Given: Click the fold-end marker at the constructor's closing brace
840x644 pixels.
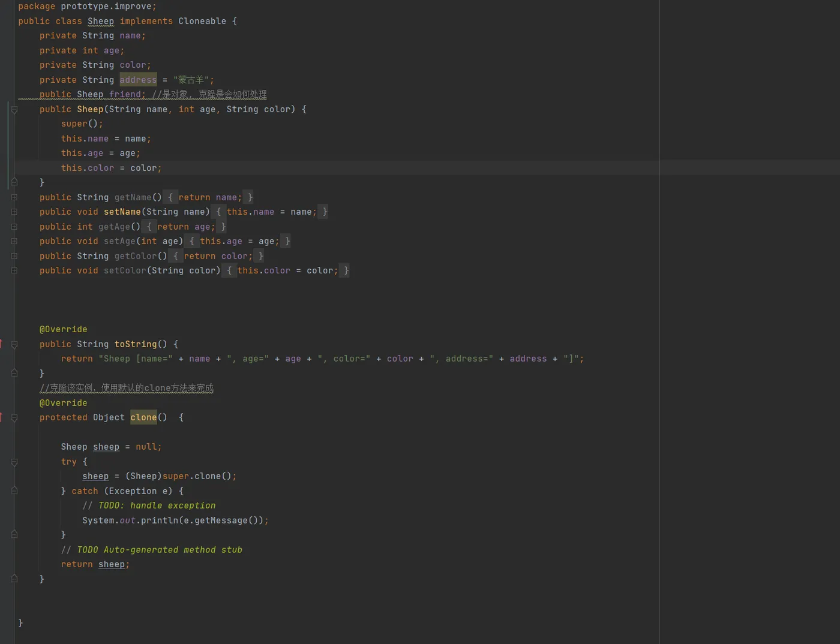Looking at the screenshot, I should (x=14, y=182).
